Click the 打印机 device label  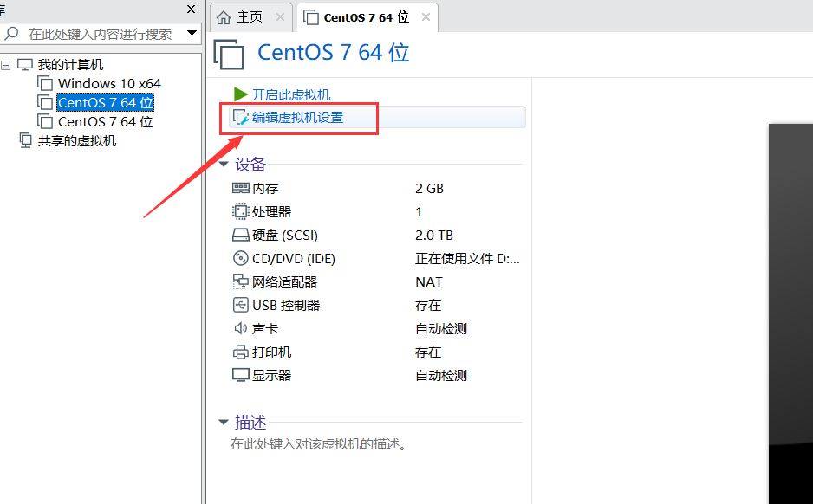(x=271, y=352)
